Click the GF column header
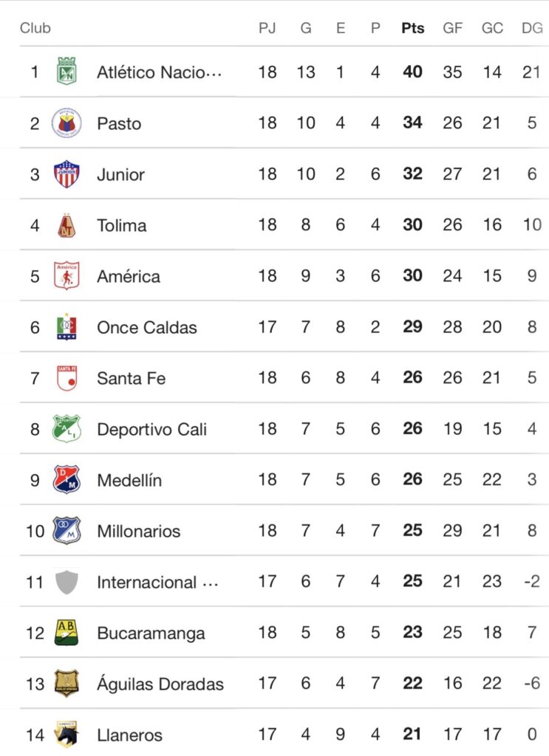The height and width of the screenshot is (756, 549). [x=452, y=28]
